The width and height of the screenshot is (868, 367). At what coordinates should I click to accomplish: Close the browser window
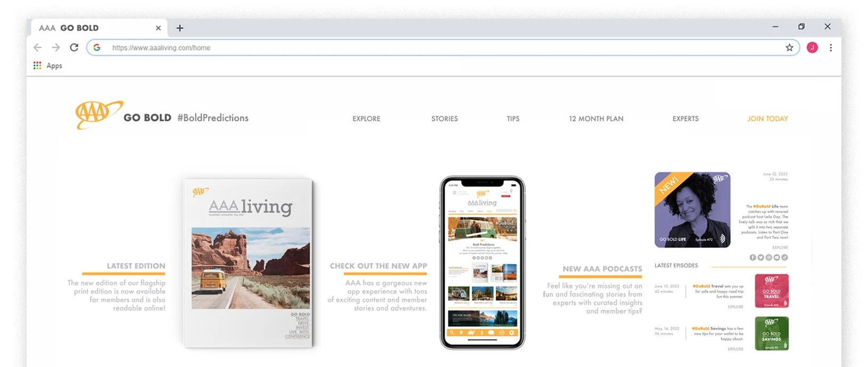pos(827,27)
